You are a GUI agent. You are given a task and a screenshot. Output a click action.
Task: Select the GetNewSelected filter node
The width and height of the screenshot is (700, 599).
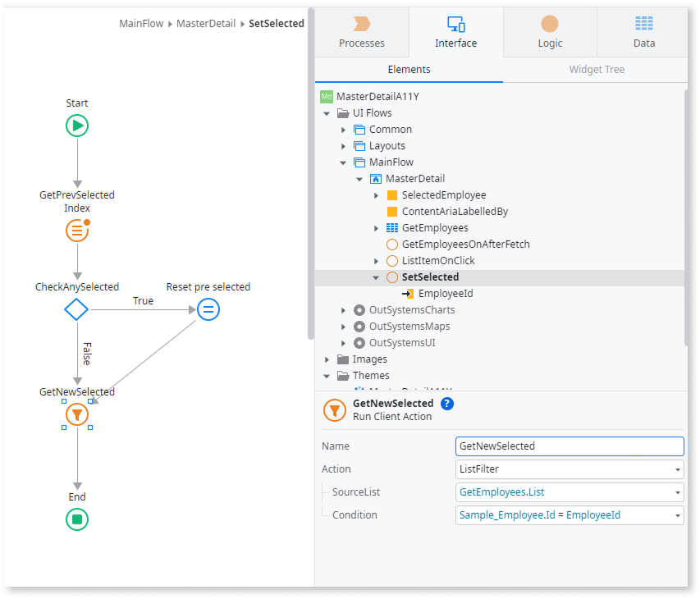coord(77,414)
